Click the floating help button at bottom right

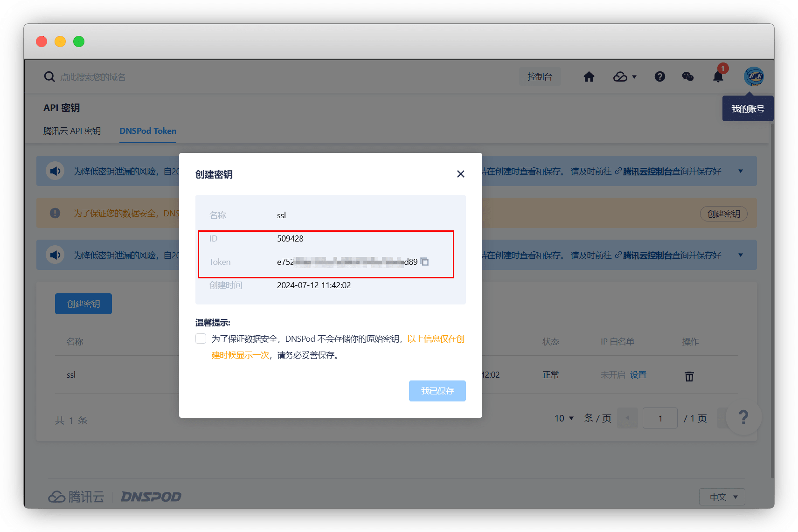click(x=743, y=417)
